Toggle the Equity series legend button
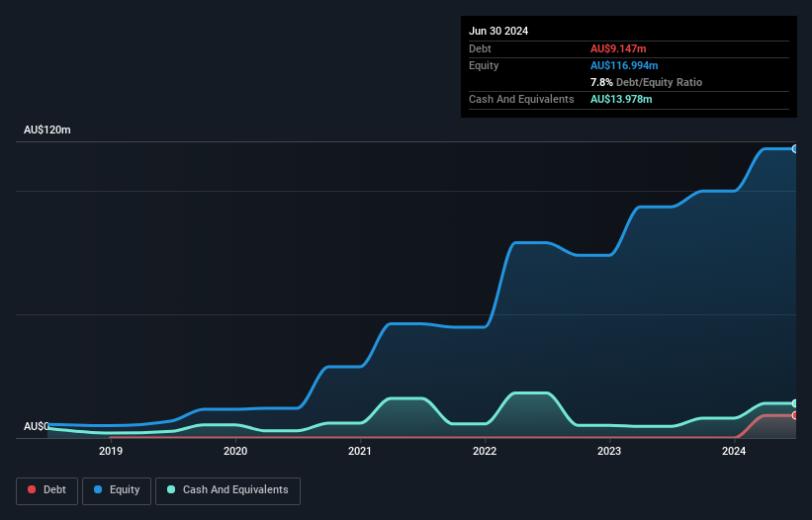Viewport: 812px width, 520px height. tap(117, 490)
